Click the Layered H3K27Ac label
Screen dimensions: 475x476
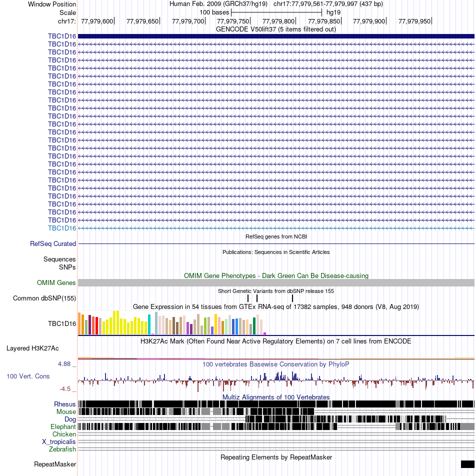tap(33, 348)
